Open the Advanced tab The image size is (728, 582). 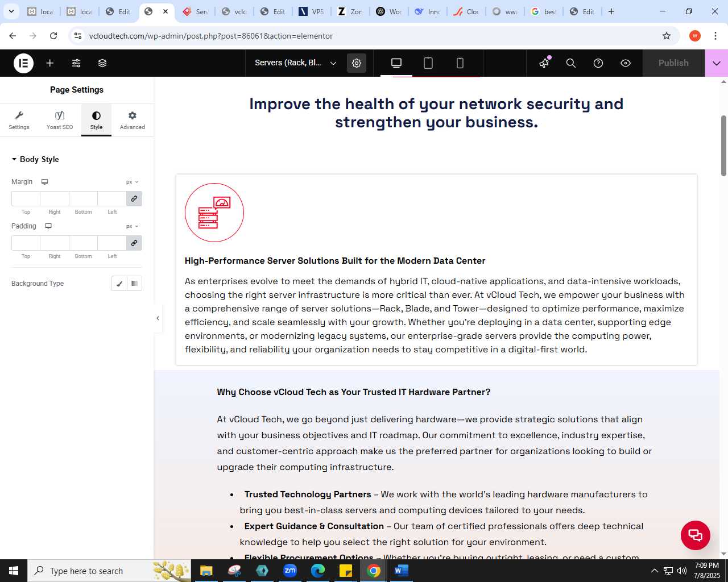133,120
